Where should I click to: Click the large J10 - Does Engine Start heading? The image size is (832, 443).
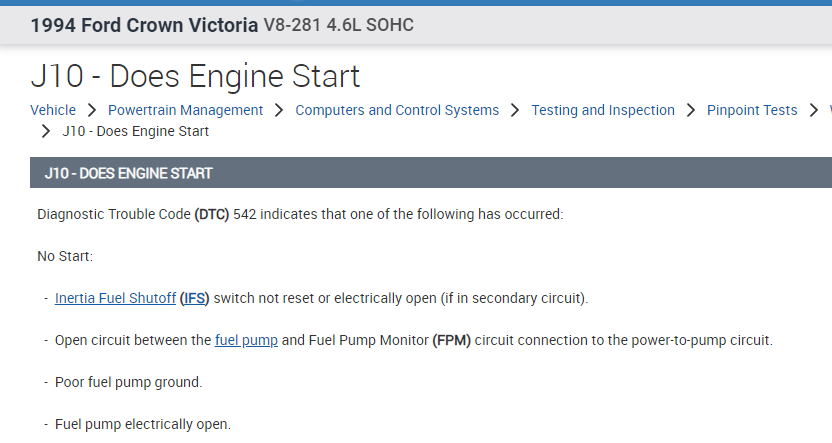coord(195,76)
